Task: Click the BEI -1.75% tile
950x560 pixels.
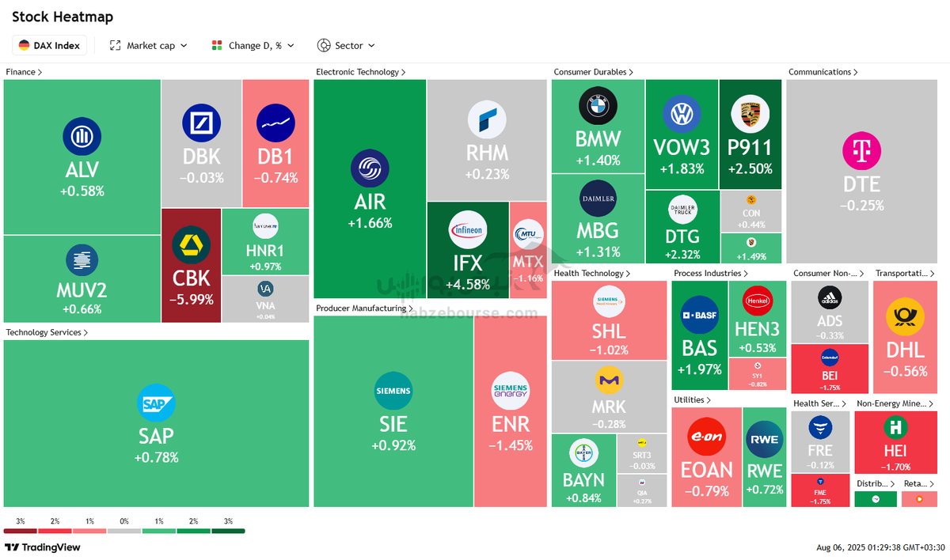Action: [830, 370]
